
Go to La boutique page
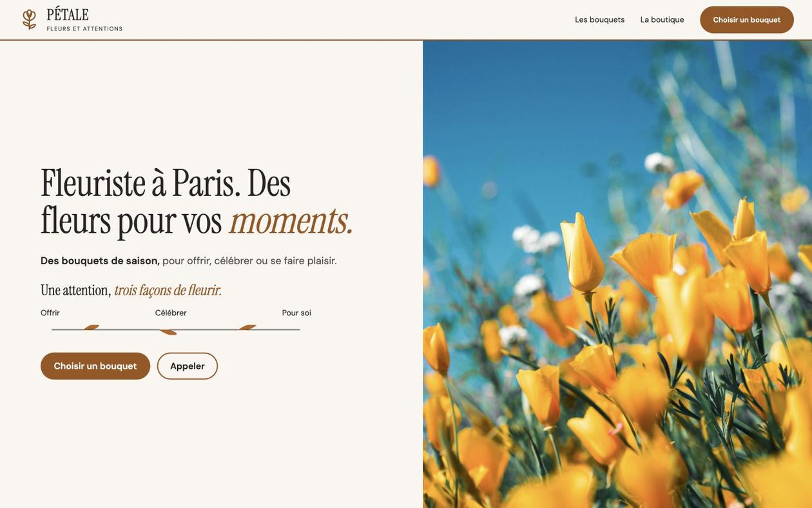click(662, 19)
